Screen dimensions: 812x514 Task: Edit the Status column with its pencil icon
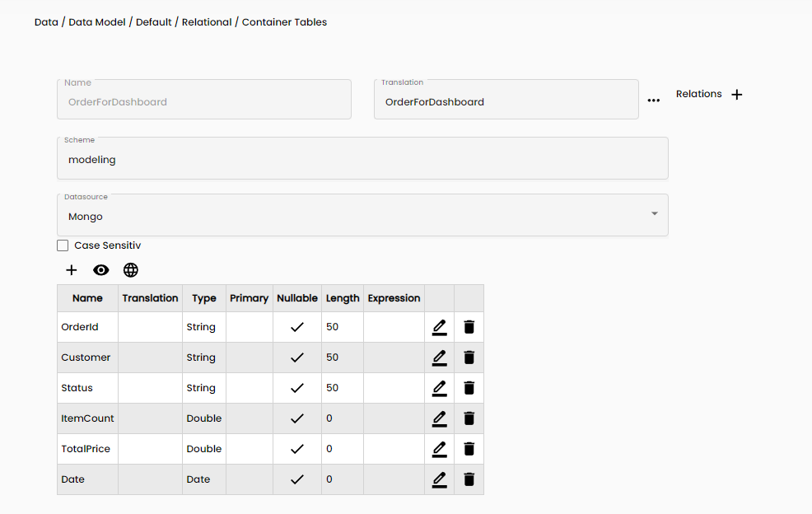click(x=439, y=387)
